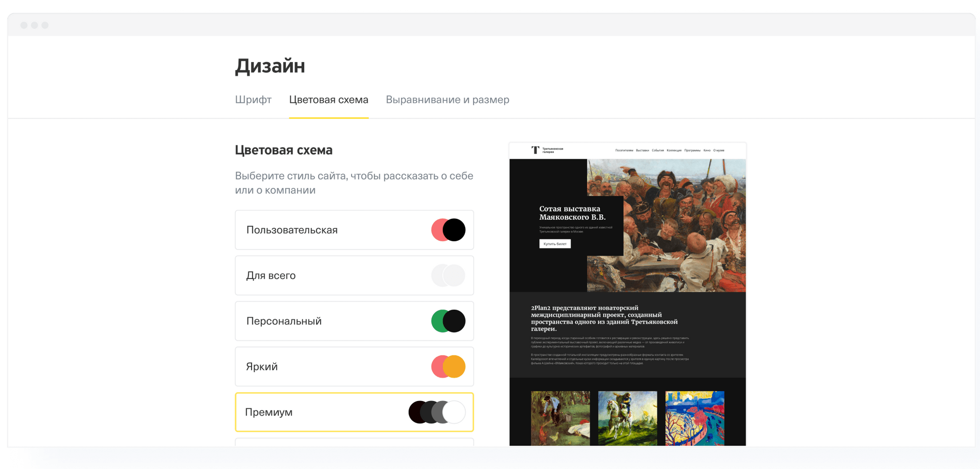The width and height of the screenshot is (980, 469).
Task: Click the red-black swatch for Пользовательская
Action: pos(448,230)
